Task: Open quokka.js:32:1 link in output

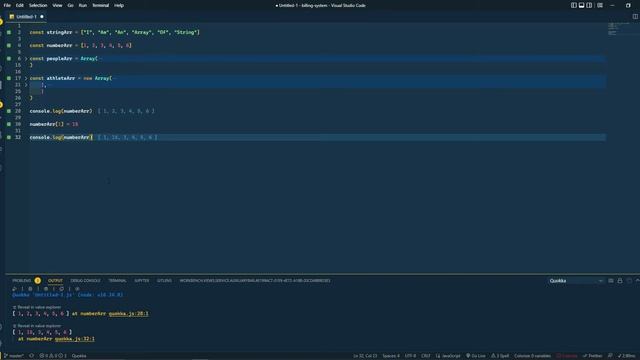Action: coord(75,339)
